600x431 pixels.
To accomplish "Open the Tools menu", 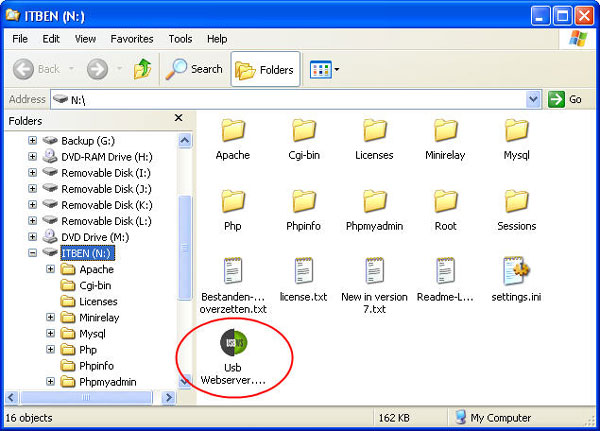I will [180, 39].
